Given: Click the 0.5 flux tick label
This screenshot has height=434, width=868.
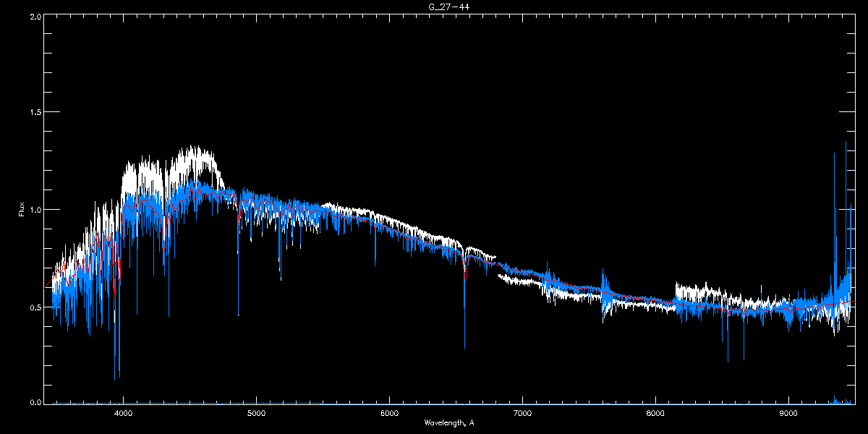Looking at the screenshot, I should pyautogui.click(x=35, y=307).
